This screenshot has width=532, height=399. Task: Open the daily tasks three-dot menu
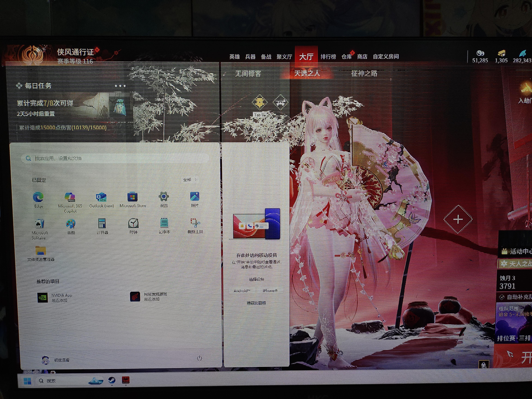tap(120, 86)
